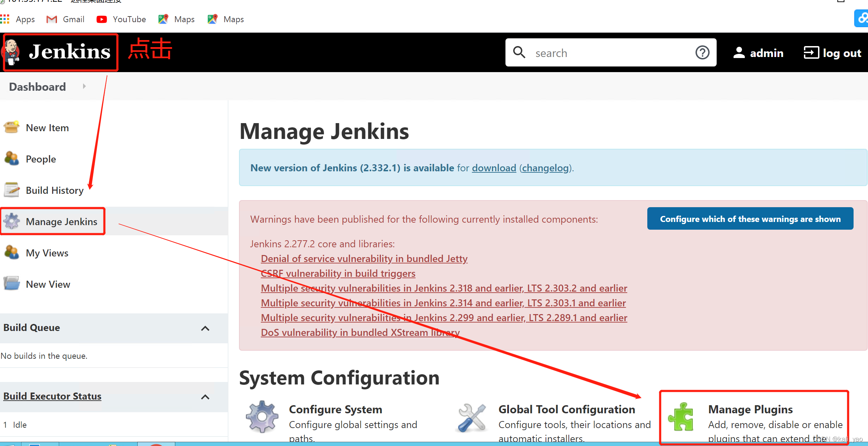Open Global Tool Configuration heading link

[567, 409]
